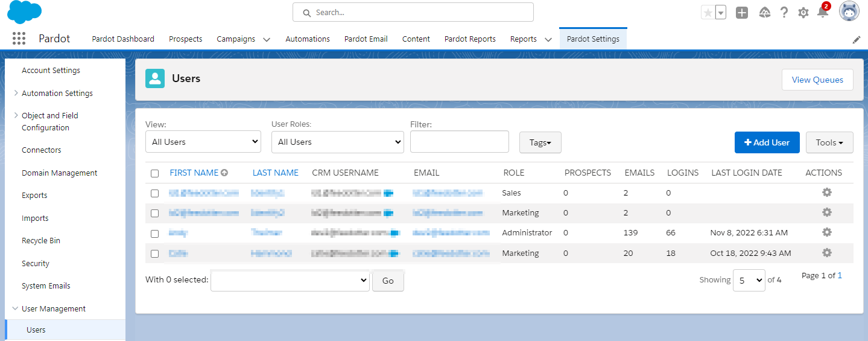The image size is (868, 341).
Task: Expand Automation Settings in sidebar
Action: pyautogui.click(x=16, y=93)
